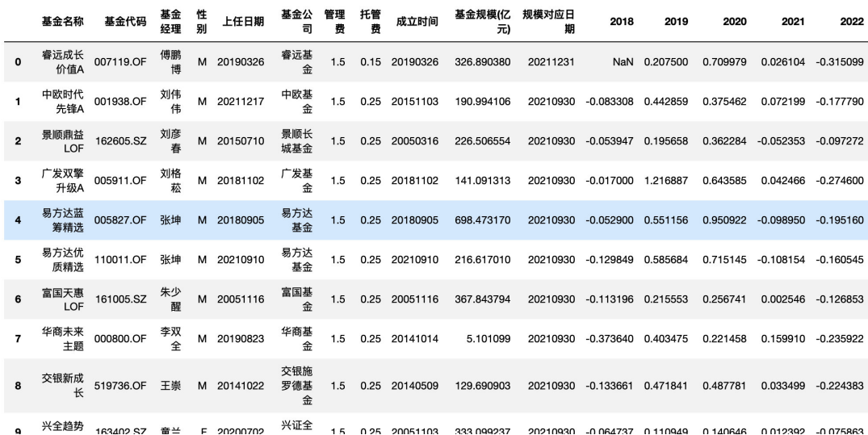Select fund name 华商未来主题
Screen dimensions: 868x435
(62, 338)
